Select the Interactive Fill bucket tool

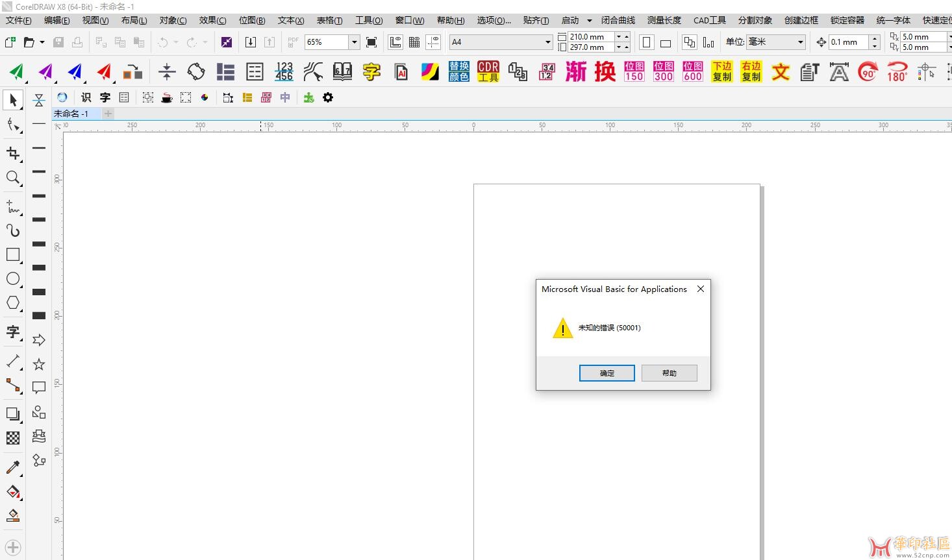point(13,491)
